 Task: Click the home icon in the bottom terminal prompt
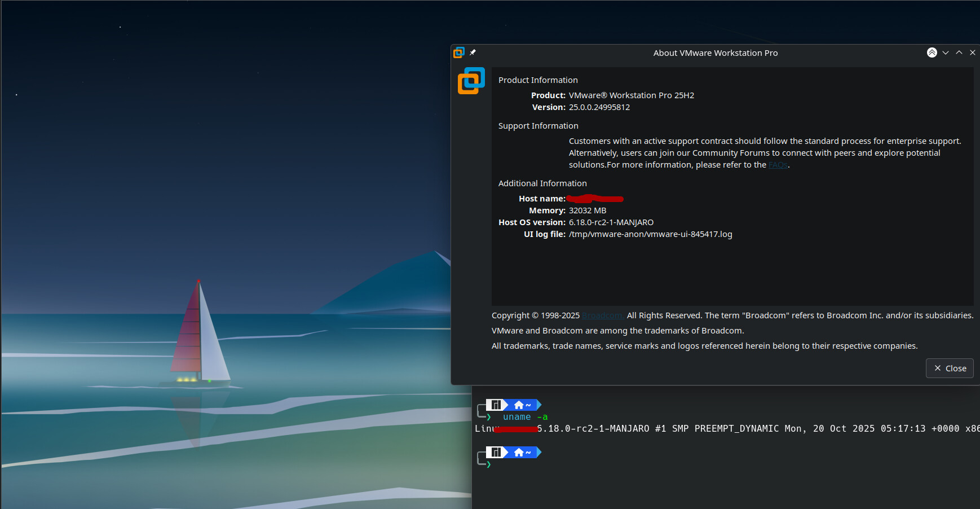[x=519, y=452]
